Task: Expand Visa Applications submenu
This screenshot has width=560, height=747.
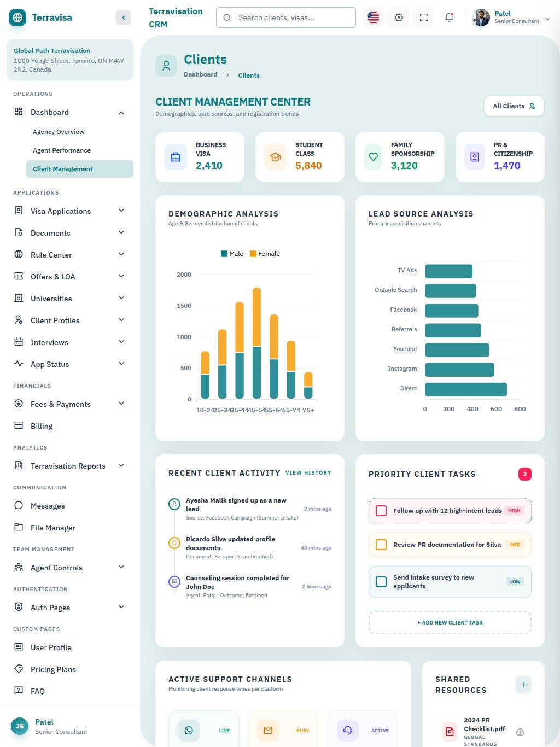Action: [x=121, y=211]
